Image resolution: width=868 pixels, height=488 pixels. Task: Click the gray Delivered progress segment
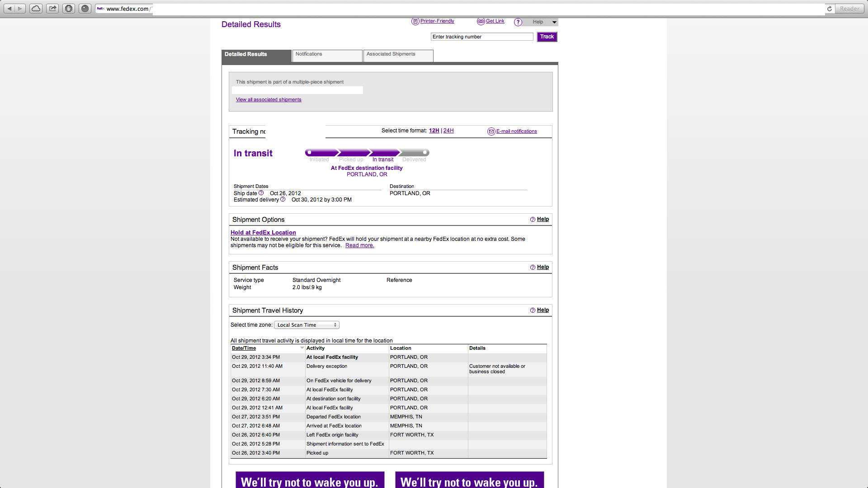click(414, 153)
